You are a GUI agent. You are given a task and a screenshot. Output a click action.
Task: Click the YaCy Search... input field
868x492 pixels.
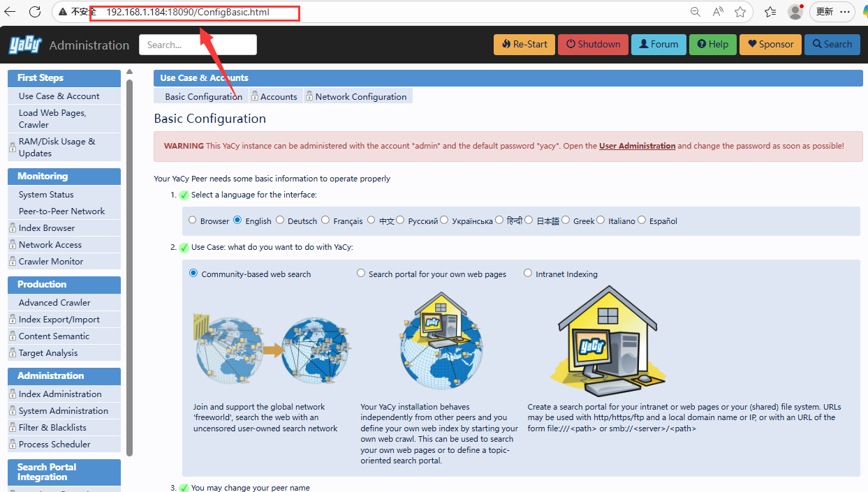click(198, 45)
